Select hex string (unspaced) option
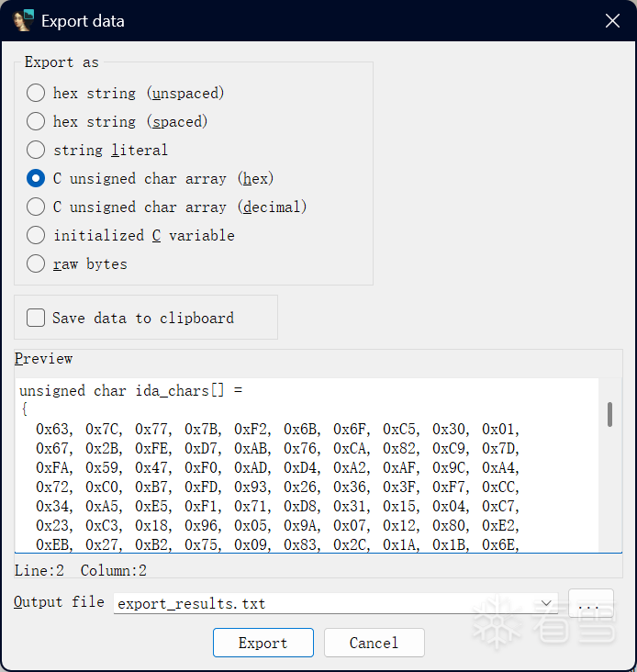The image size is (637, 672). click(x=36, y=93)
